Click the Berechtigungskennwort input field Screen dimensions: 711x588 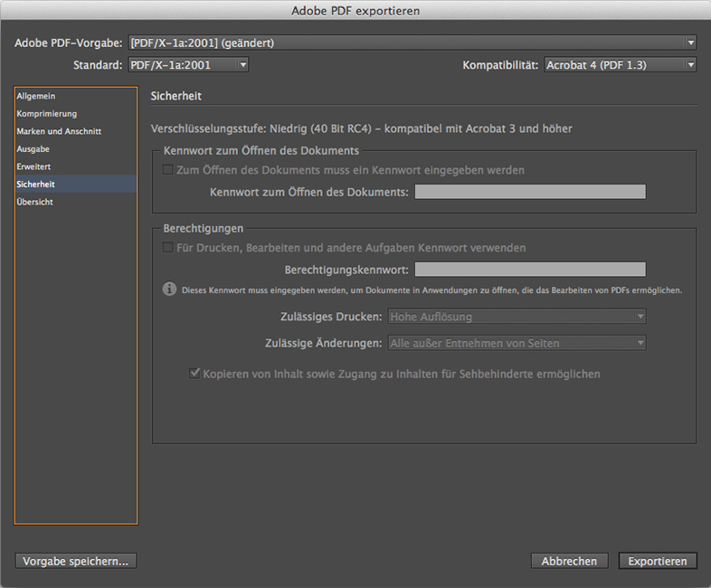tap(530, 270)
